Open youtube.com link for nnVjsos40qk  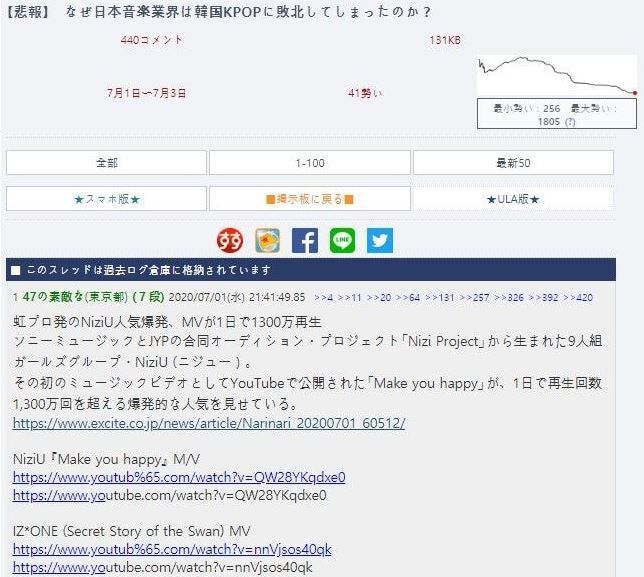point(163,568)
